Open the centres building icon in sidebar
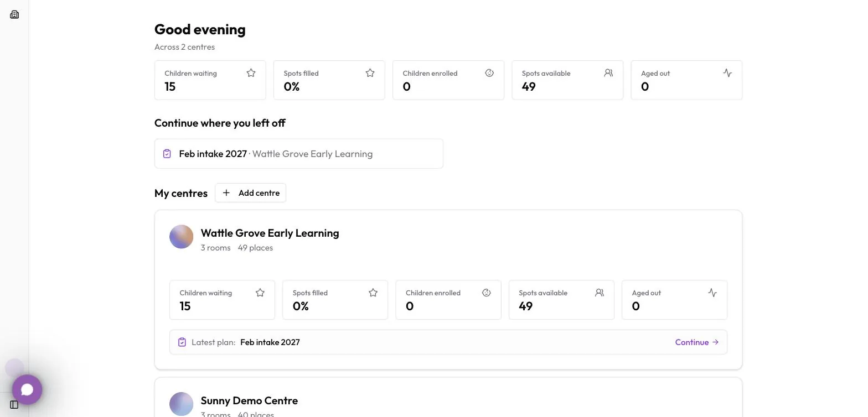868x417 pixels. (14, 14)
